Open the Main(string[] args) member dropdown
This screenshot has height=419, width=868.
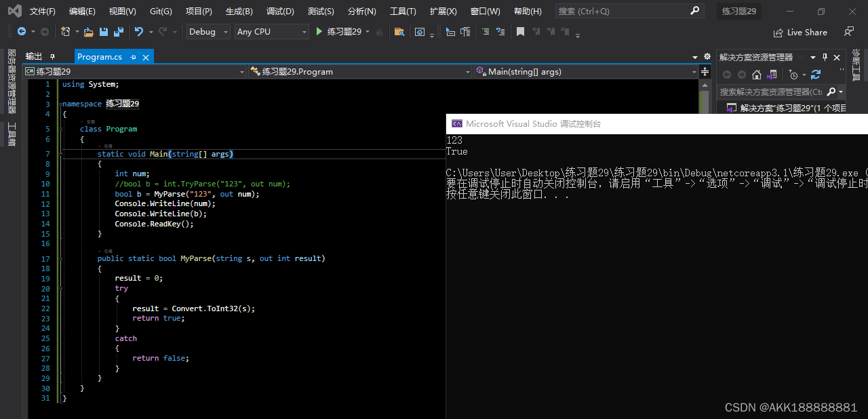pyautogui.click(x=586, y=71)
